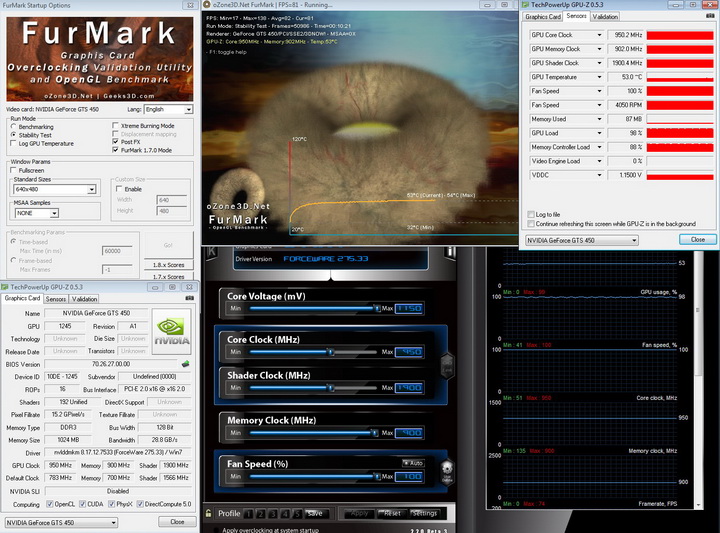Adjust the Core Clock slider handle

coord(328,352)
